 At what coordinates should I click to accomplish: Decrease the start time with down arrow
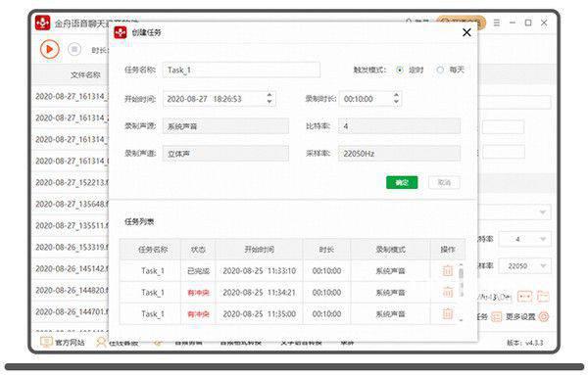[269, 102]
